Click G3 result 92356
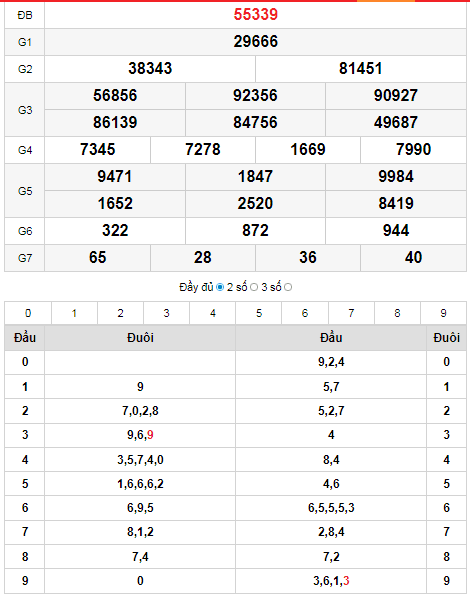The width and height of the screenshot is (470, 595). [255, 96]
